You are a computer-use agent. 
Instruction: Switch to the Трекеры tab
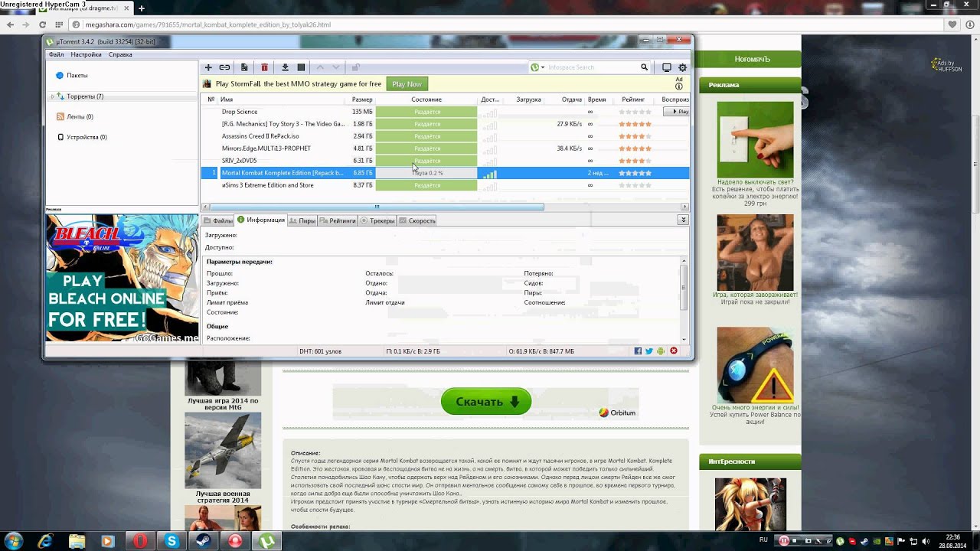coord(377,220)
